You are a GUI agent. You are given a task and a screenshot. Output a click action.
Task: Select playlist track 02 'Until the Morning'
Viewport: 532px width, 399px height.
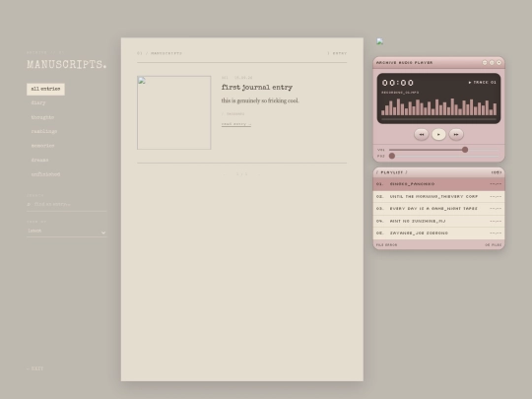click(438, 196)
